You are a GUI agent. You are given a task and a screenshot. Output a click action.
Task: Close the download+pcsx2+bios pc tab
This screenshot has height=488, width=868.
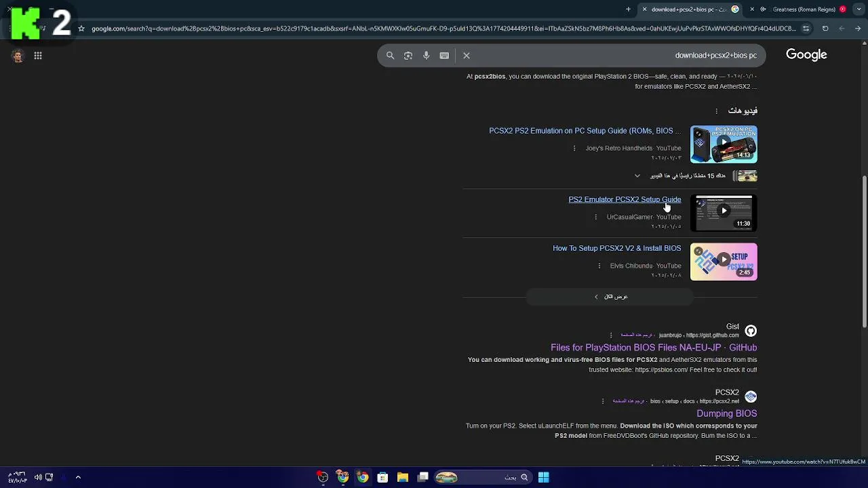pos(644,9)
